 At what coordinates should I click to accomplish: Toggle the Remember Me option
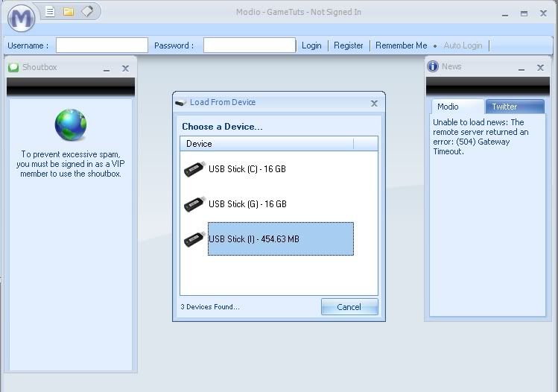point(401,45)
